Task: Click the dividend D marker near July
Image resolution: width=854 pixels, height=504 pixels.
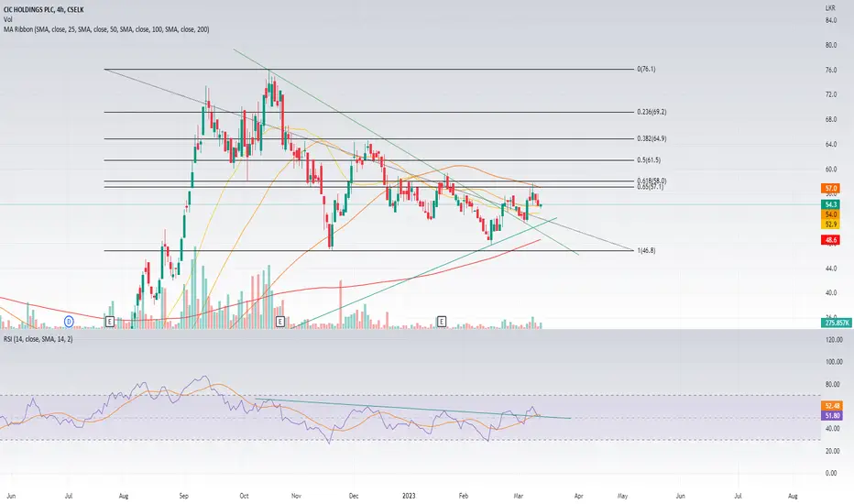Action: click(x=69, y=322)
